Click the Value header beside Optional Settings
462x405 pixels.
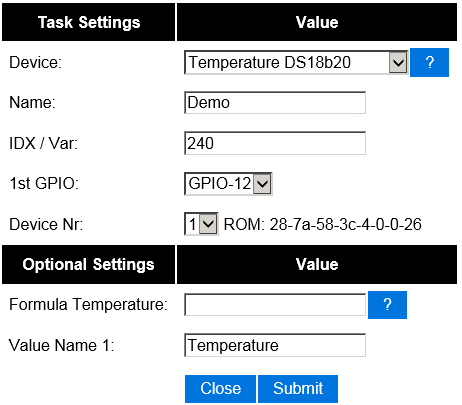coord(317,264)
